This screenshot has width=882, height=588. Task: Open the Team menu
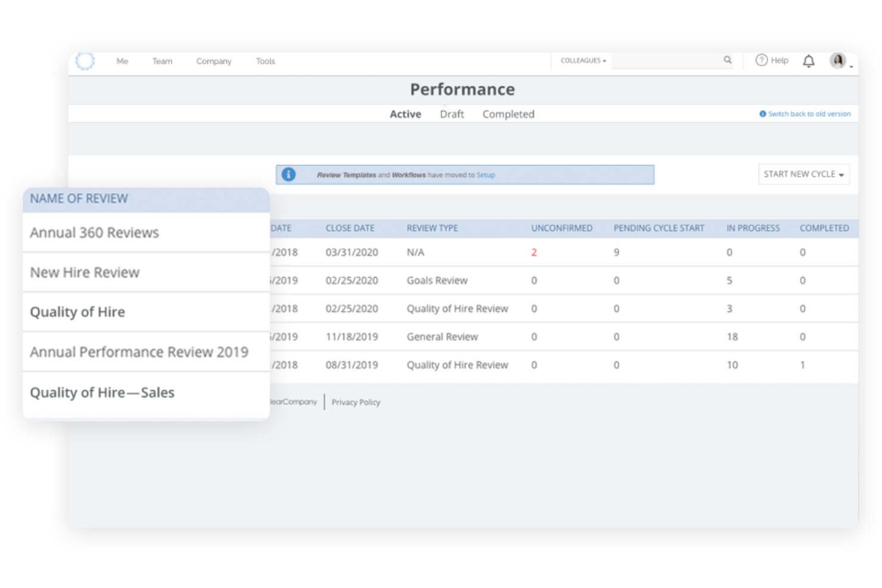(x=162, y=61)
